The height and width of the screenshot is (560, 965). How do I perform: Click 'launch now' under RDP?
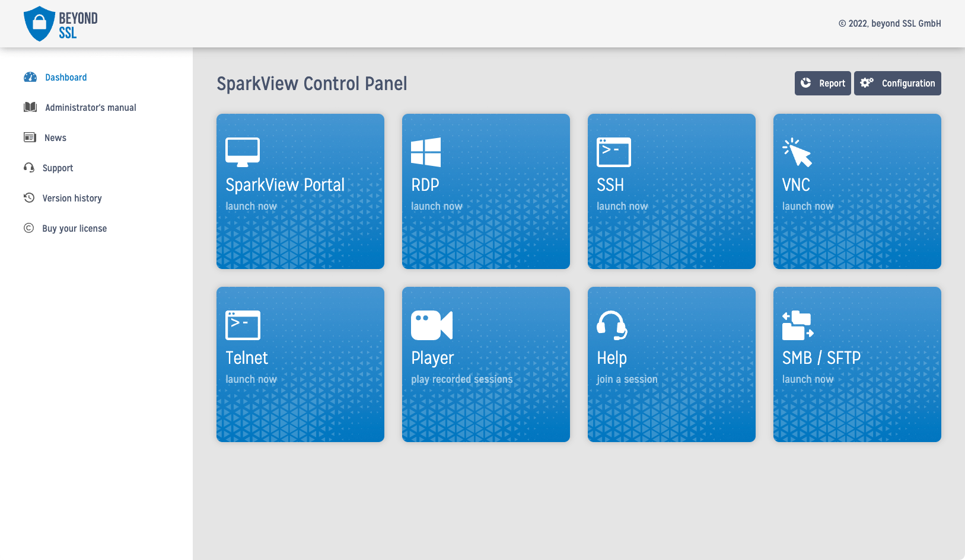click(x=437, y=206)
